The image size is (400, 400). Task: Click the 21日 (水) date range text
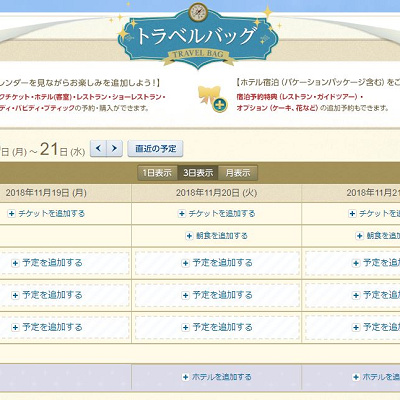(62, 150)
